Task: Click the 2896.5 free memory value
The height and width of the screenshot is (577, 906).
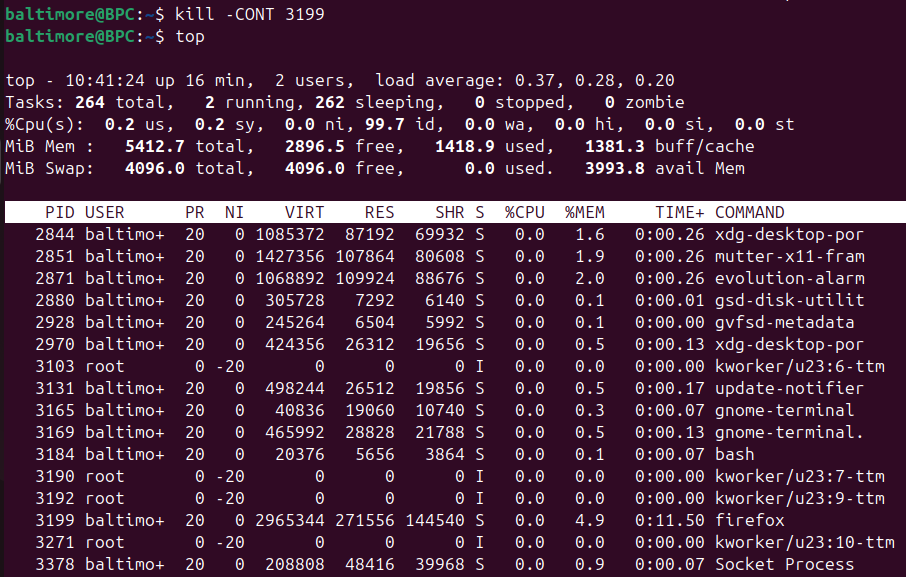Action: coord(314,146)
